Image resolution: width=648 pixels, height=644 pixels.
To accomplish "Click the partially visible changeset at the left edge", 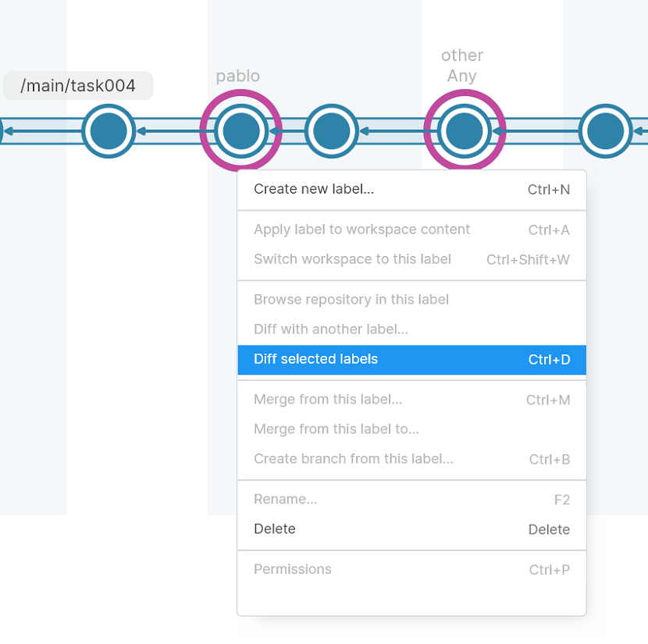I will [4, 130].
